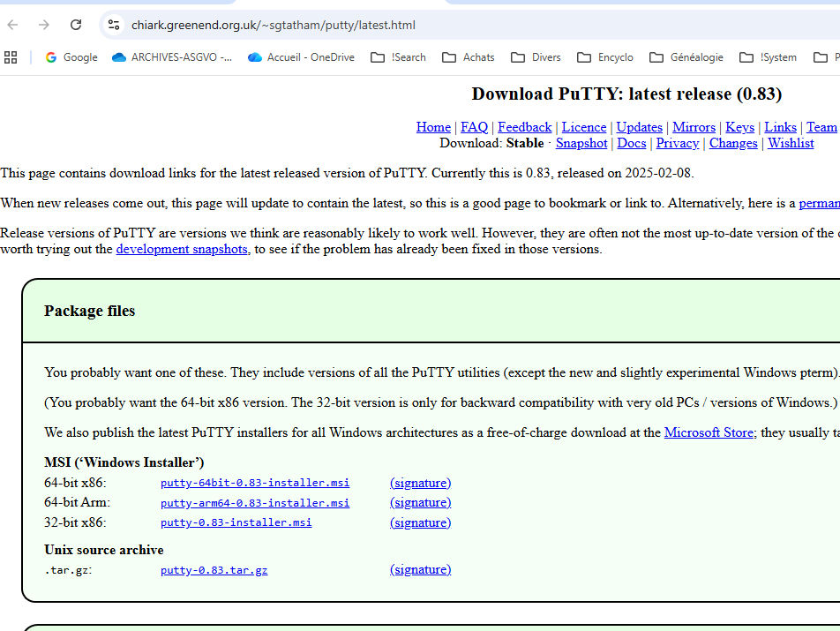Viewport: 840px width, 631px height.
Task: Open the FAQ link
Action: pos(474,127)
